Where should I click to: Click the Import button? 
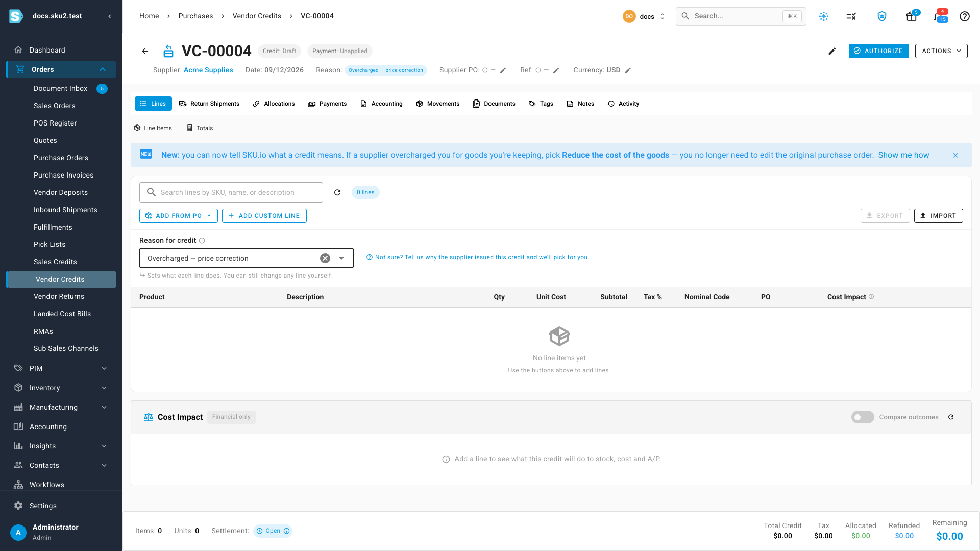point(938,216)
